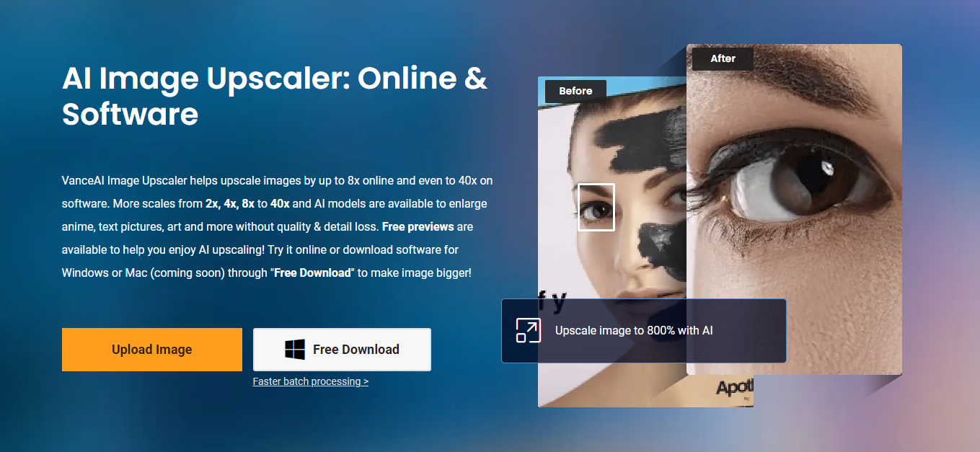Click the After label tag
The image size is (980, 452).
723,58
